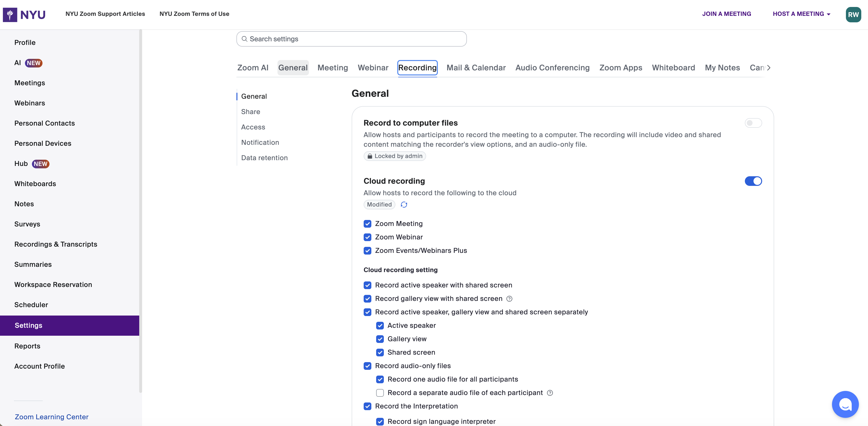
Task: Uncheck Record gallery view with shared screen
Action: 367,298
